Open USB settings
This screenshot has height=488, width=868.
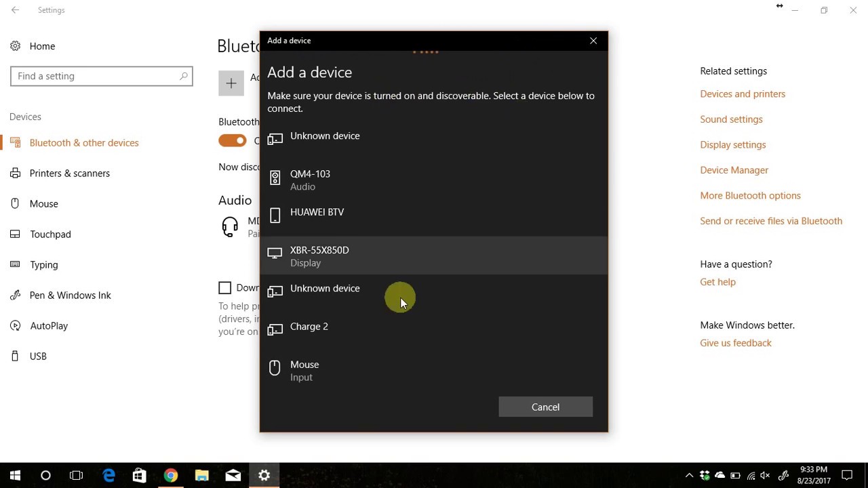tap(38, 356)
